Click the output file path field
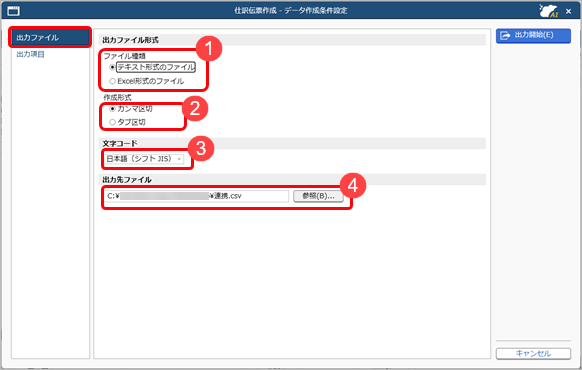Image resolution: width=582 pixels, height=370 pixels. coord(196,196)
